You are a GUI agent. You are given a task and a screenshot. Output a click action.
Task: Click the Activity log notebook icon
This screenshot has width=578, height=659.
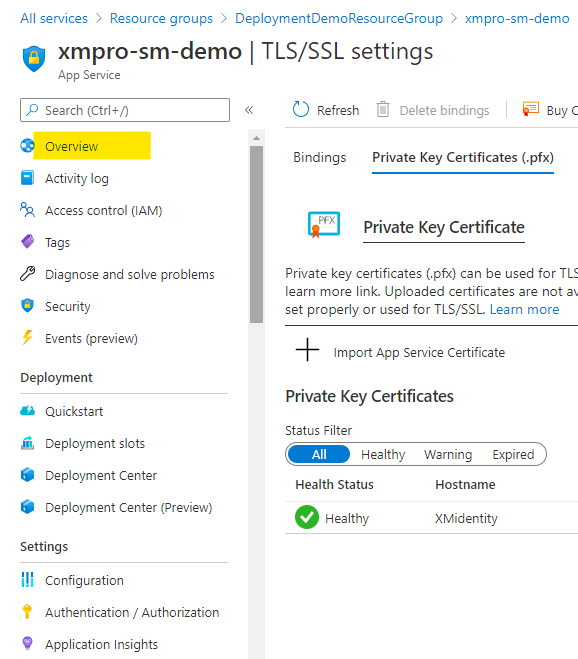pyautogui.click(x=27, y=178)
